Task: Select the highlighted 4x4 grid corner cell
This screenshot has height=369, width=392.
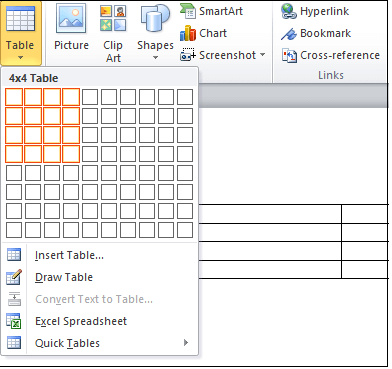Action: click(x=71, y=154)
